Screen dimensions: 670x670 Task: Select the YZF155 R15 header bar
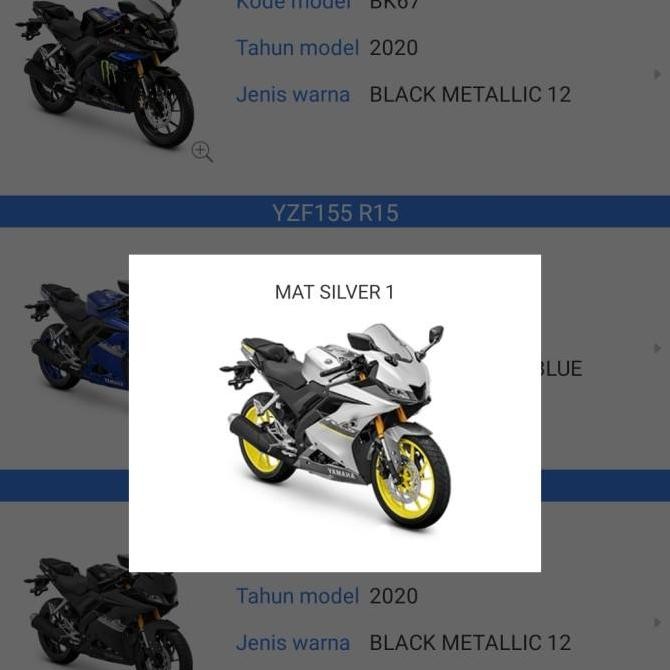click(x=335, y=212)
